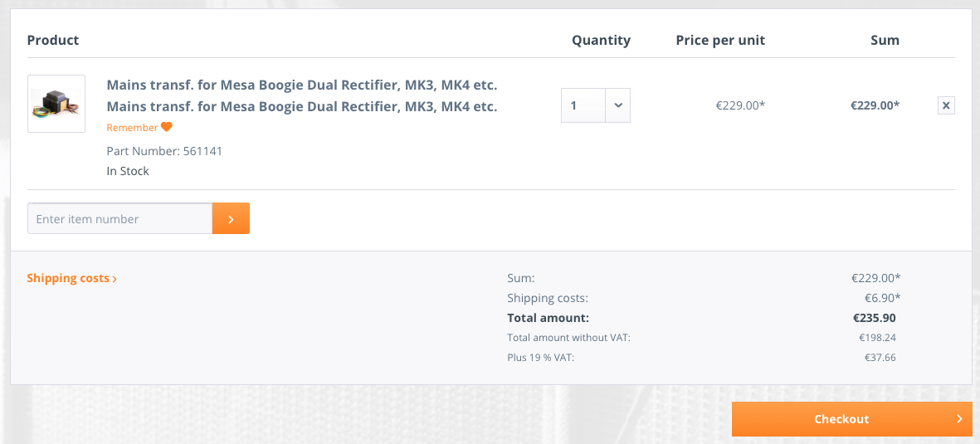Click the Price per unit column header

[x=720, y=40]
